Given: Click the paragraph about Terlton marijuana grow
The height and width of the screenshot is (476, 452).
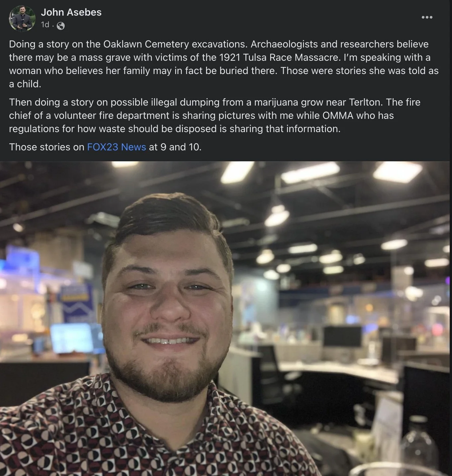Looking at the screenshot, I should [215, 116].
